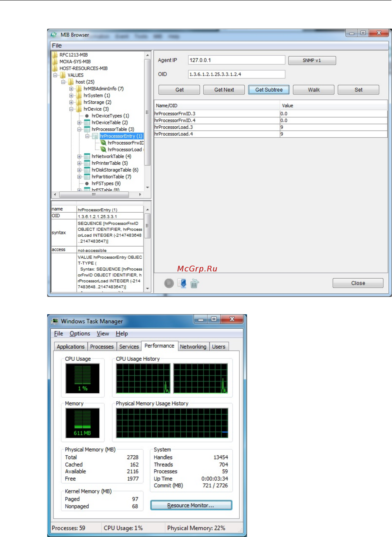The height and width of the screenshot is (537, 392).
Task: Click the save/export results icon in MIB Browser
Action: tap(182, 283)
